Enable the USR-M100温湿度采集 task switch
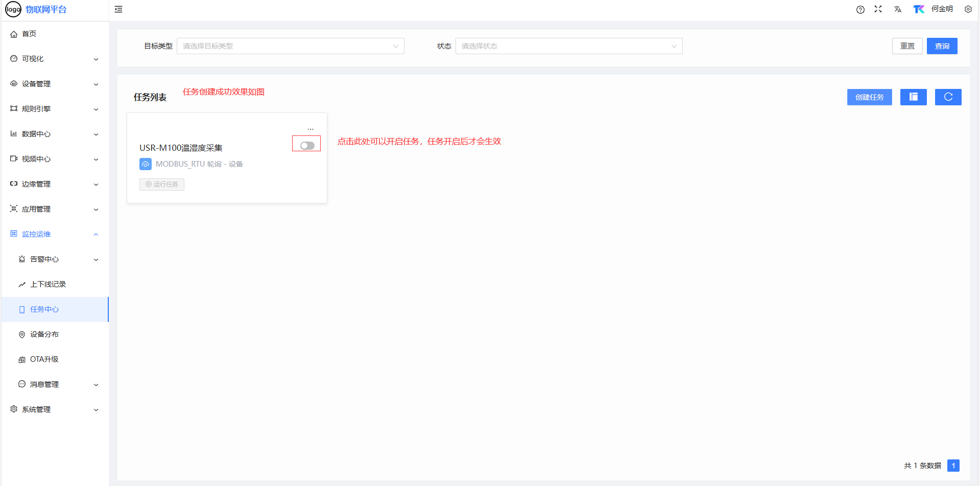The height and width of the screenshot is (486, 980). (x=307, y=146)
